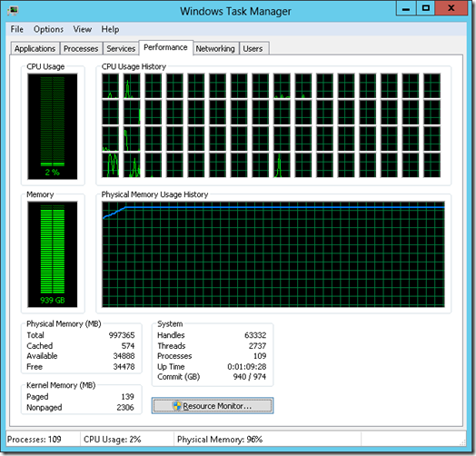Click Threads value 2737

click(x=257, y=346)
